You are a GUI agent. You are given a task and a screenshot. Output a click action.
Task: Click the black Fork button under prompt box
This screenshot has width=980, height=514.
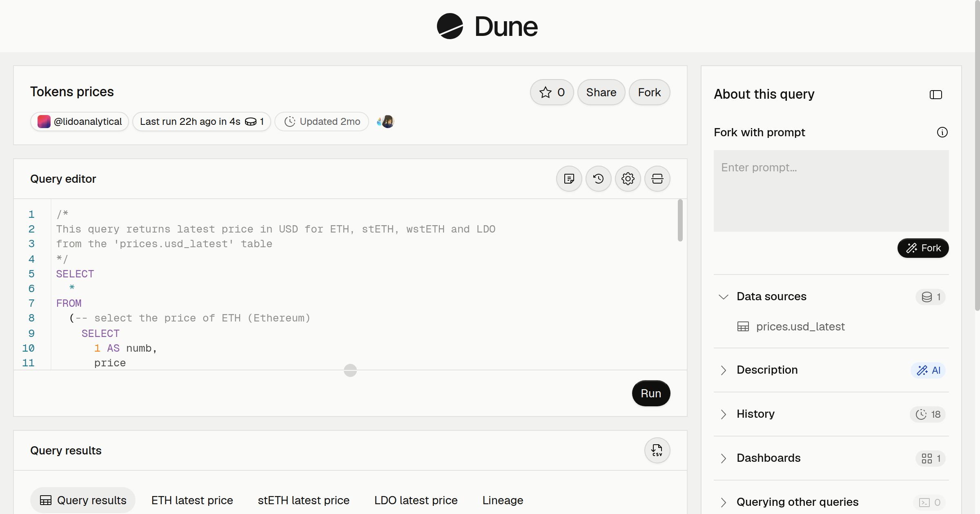pyautogui.click(x=923, y=248)
